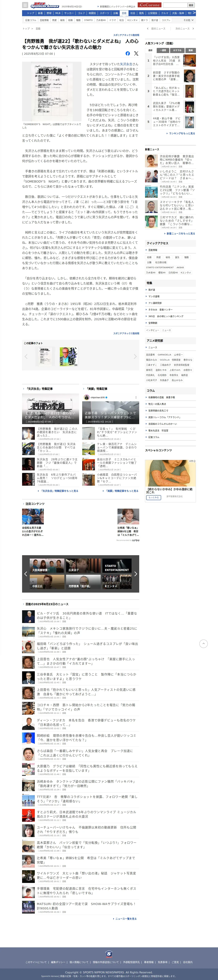Open the CoCorone banner
This screenshot has width=218, height=980.
tap(149, 5)
